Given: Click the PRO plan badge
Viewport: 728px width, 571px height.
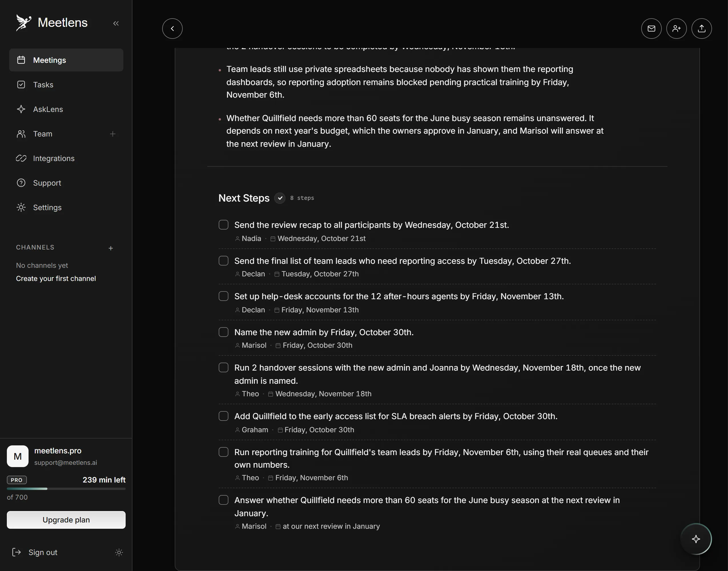Looking at the screenshot, I should (17, 480).
